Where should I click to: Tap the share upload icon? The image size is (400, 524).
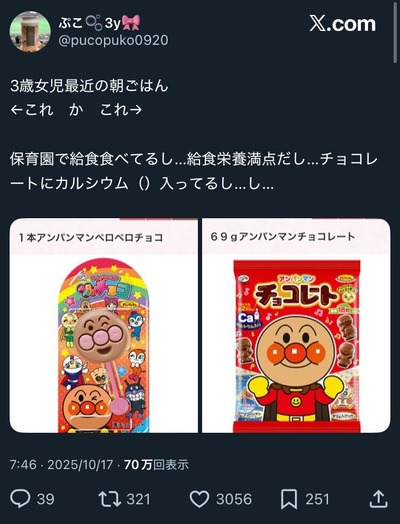[x=379, y=499]
